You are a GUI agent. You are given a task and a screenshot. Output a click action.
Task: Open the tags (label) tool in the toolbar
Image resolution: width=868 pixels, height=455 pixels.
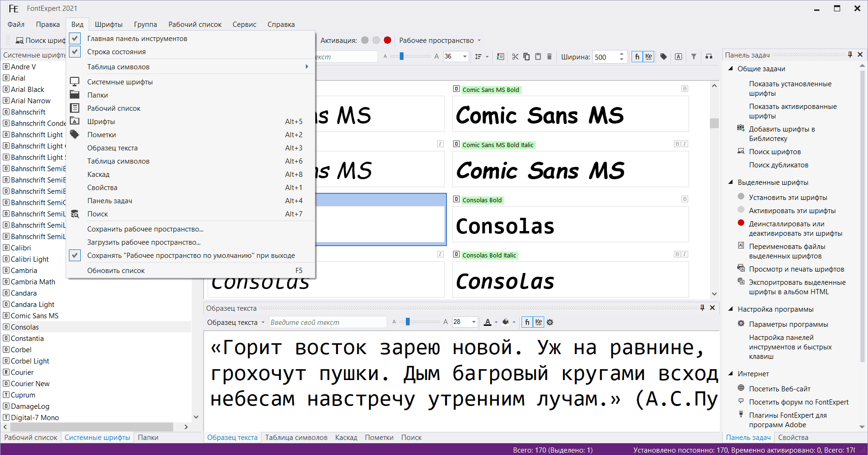664,57
